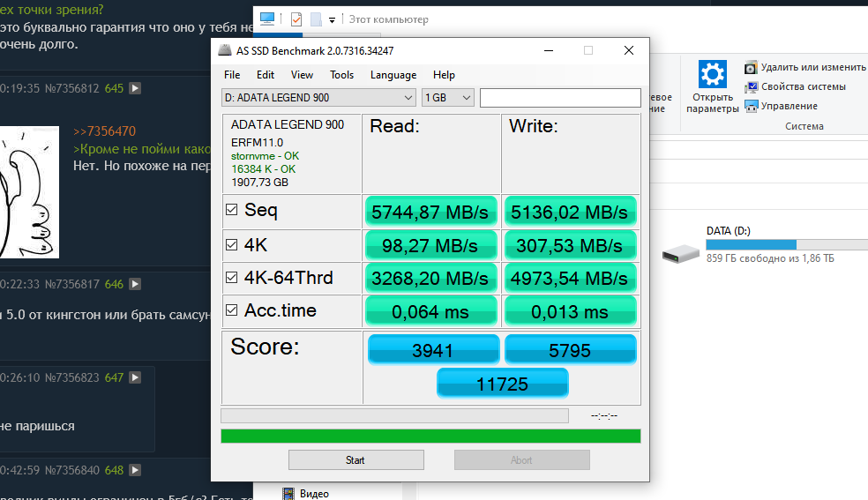Image resolution: width=868 pixels, height=500 pixels.
Task: Click reply arrow icon on post 648
Action: [x=135, y=470]
